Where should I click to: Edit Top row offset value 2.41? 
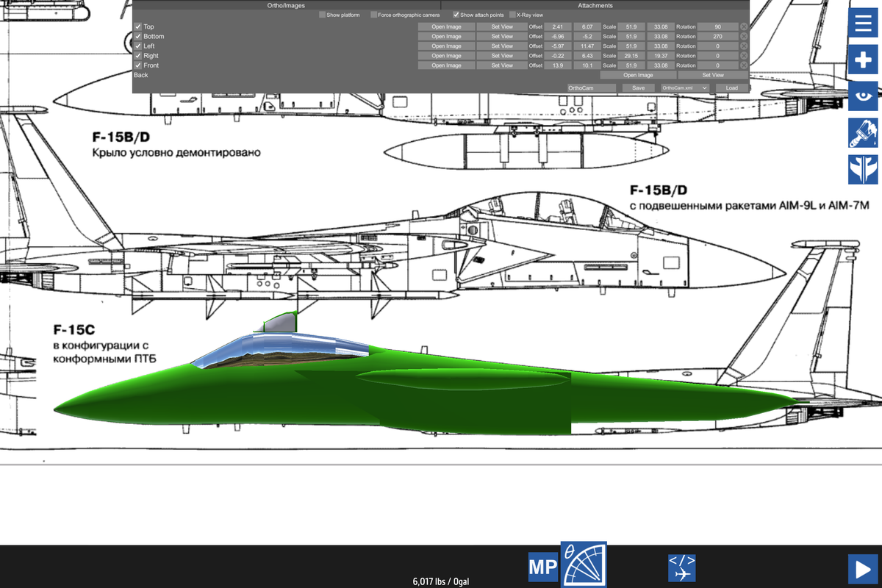pos(558,26)
